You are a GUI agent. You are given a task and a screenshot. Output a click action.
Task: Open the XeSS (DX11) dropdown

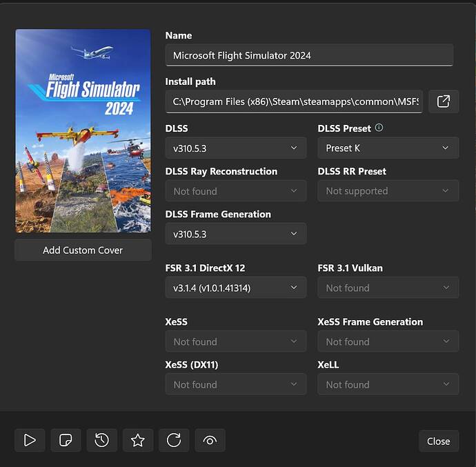click(236, 384)
